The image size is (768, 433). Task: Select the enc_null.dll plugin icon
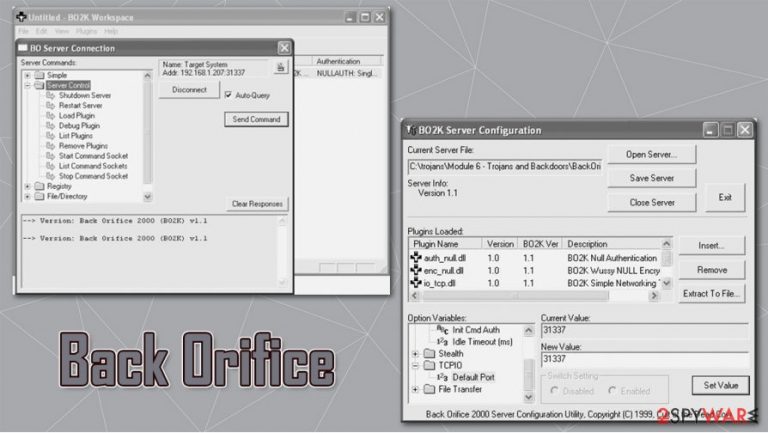416,270
